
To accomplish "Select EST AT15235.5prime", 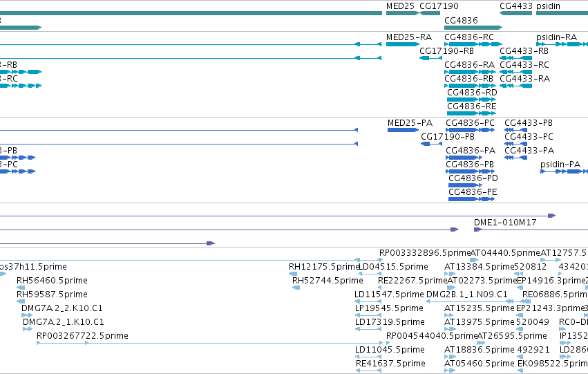I will (480, 309).
